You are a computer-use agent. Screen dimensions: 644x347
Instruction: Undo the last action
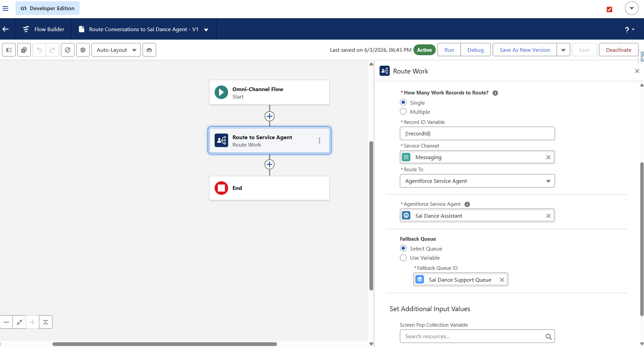coord(40,50)
